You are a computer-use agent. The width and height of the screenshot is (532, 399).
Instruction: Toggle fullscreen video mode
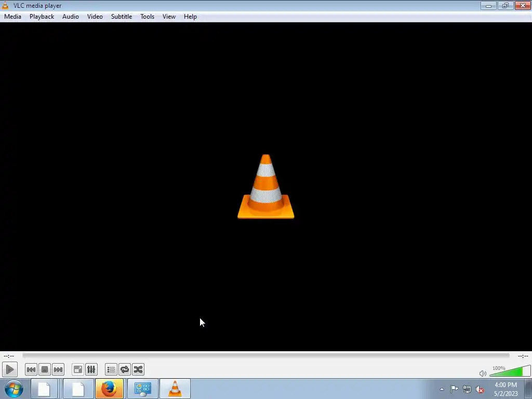coord(78,369)
